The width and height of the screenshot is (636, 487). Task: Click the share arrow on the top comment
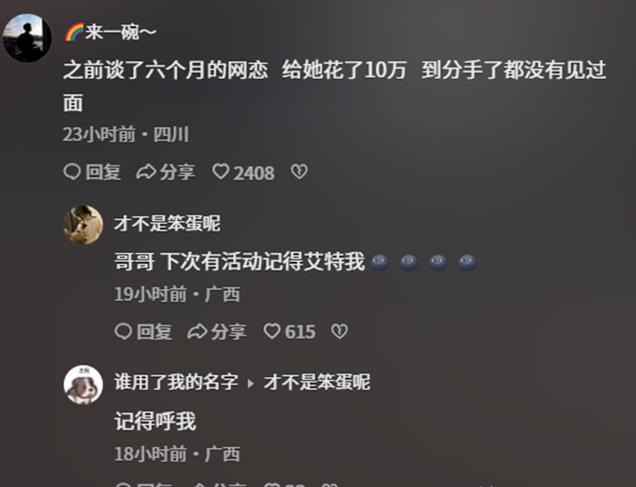point(146,172)
